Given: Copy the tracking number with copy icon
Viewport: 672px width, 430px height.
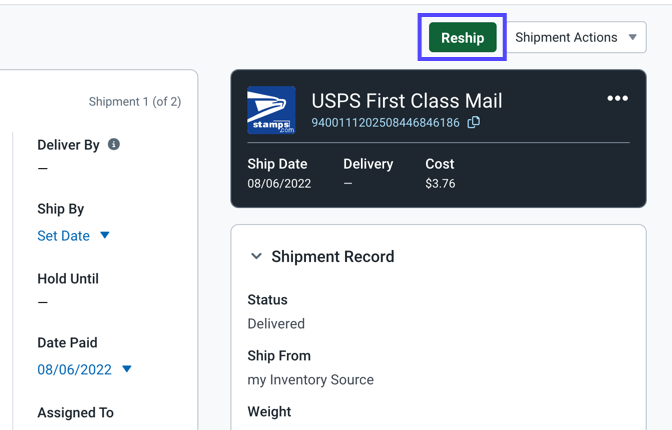Looking at the screenshot, I should (x=474, y=122).
